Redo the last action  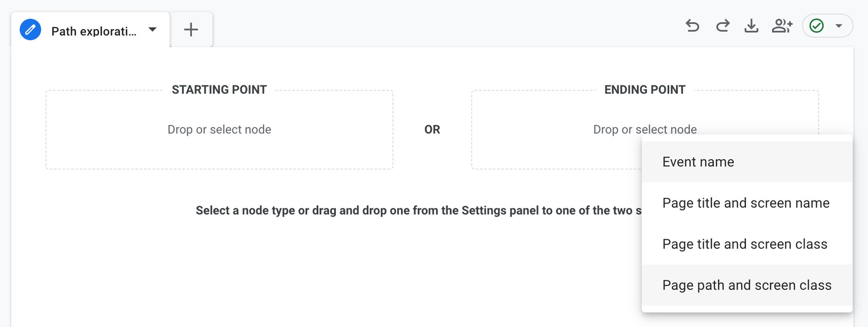point(722,26)
